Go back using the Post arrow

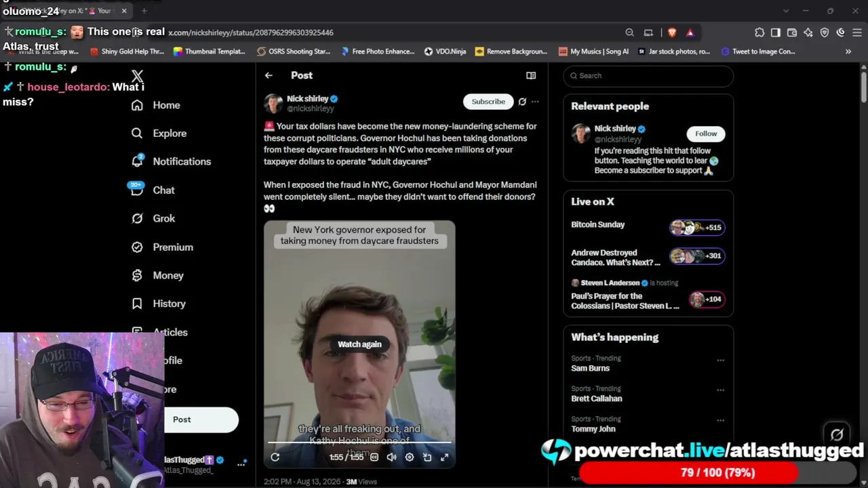pyautogui.click(x=269, y=75)
